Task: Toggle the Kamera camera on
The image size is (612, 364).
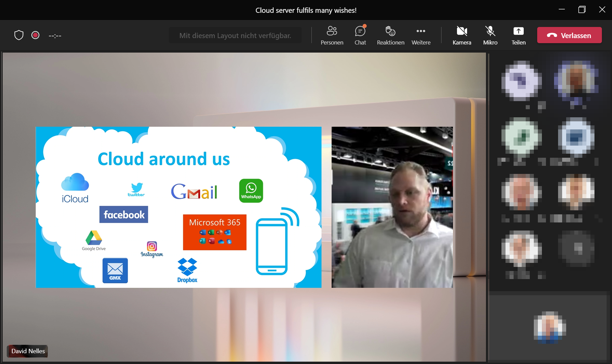Action: click(462, 35)
